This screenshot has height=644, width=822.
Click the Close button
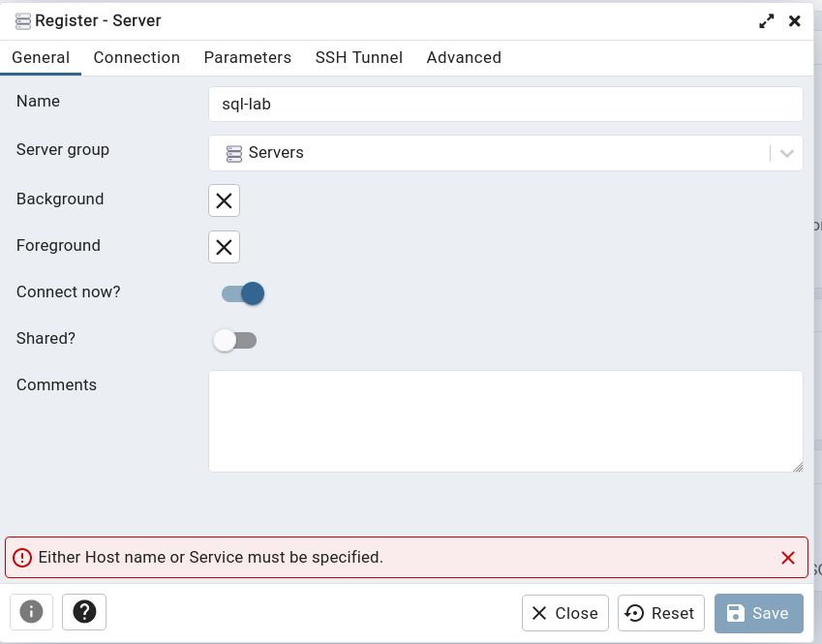tap(565, 613)
